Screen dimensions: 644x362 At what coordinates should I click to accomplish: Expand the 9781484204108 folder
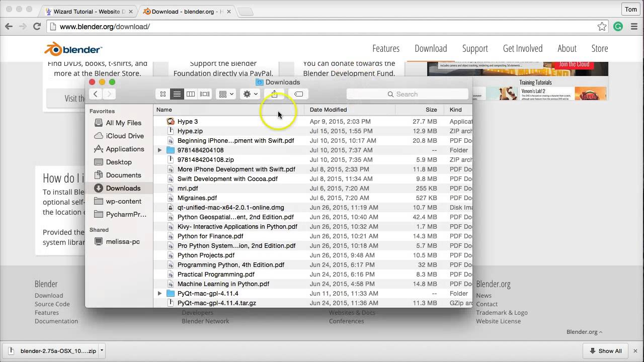[159, 150]
